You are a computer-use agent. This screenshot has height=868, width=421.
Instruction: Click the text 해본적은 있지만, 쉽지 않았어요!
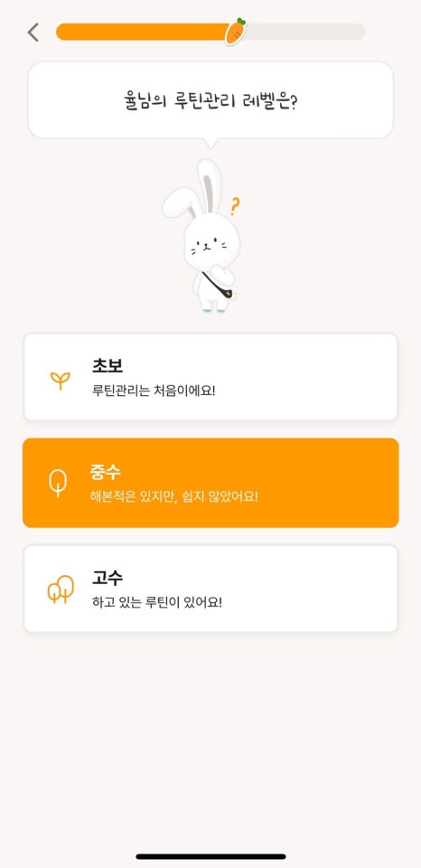tap(173, 496)
